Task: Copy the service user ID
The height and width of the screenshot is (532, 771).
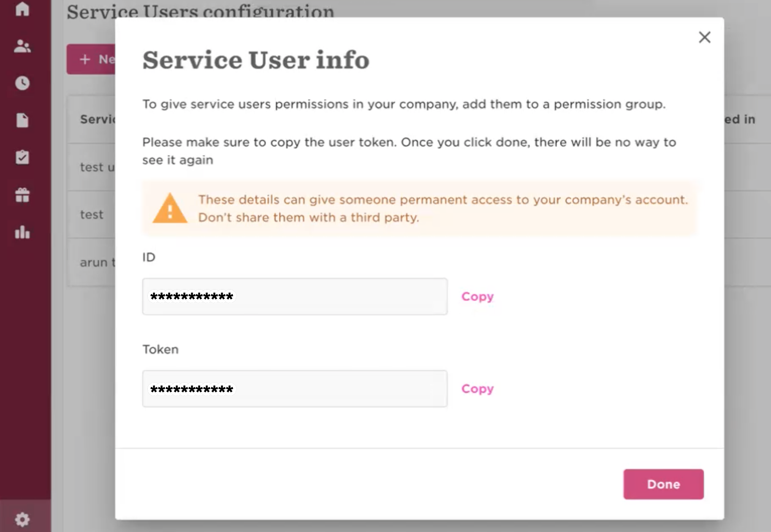Action: (x=477, y=296)
